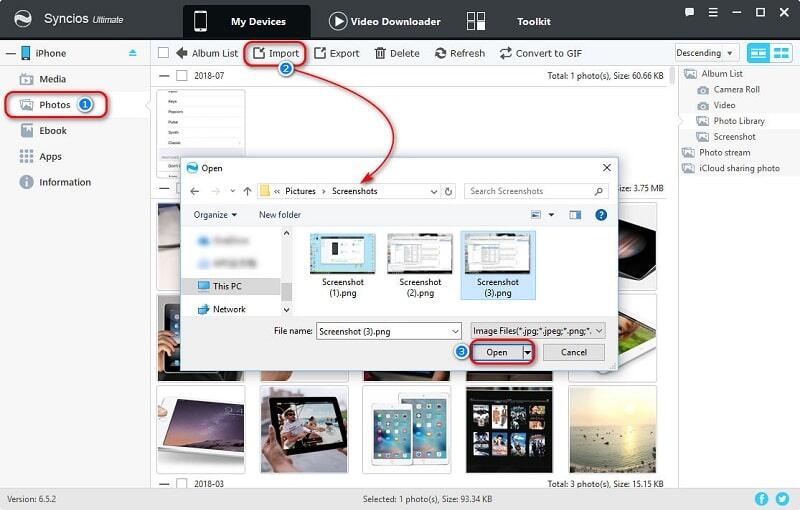Tick the 2018-07 album checkbox
This screenshot has height=510, width=800.
181,75
